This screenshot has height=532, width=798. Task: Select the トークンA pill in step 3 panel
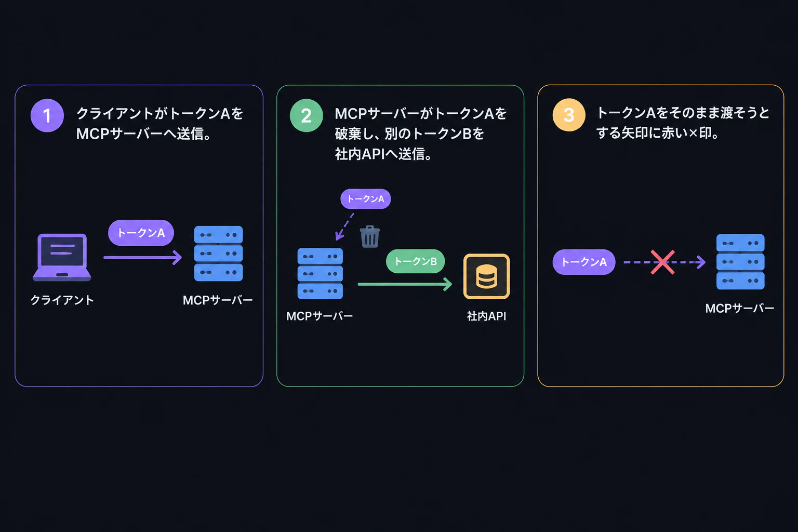point(584,262)
